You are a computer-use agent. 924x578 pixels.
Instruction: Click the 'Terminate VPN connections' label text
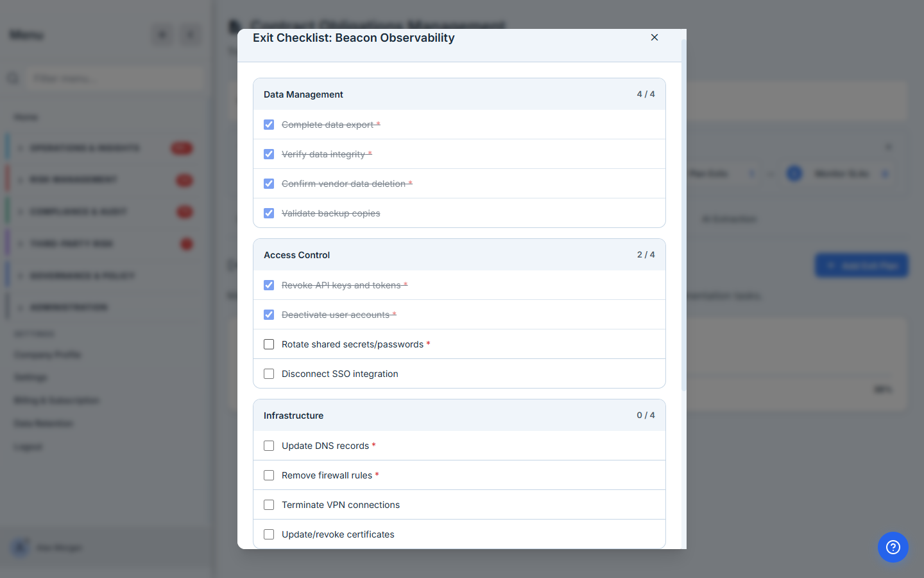341,505
